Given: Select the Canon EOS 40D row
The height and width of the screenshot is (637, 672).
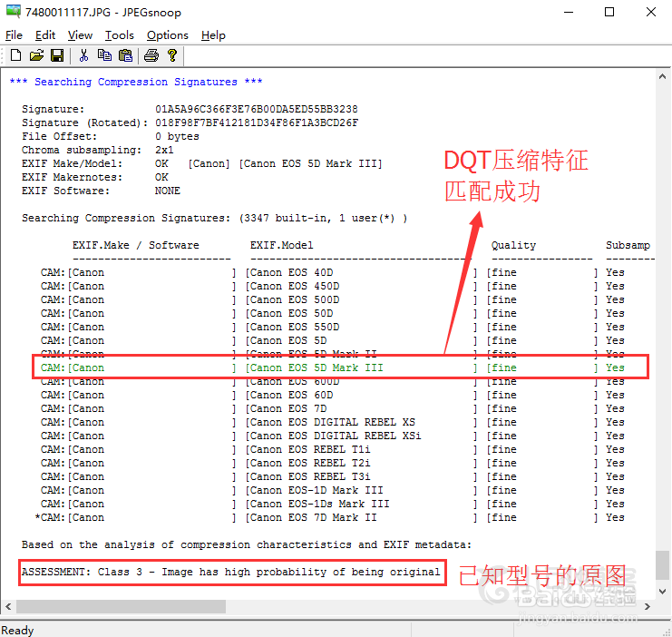Looking at the screenshot, I should tap(332, 272).
